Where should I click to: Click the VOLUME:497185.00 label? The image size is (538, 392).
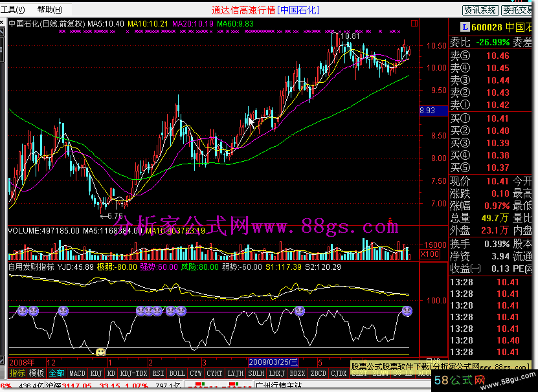click(x=43, y=231)
